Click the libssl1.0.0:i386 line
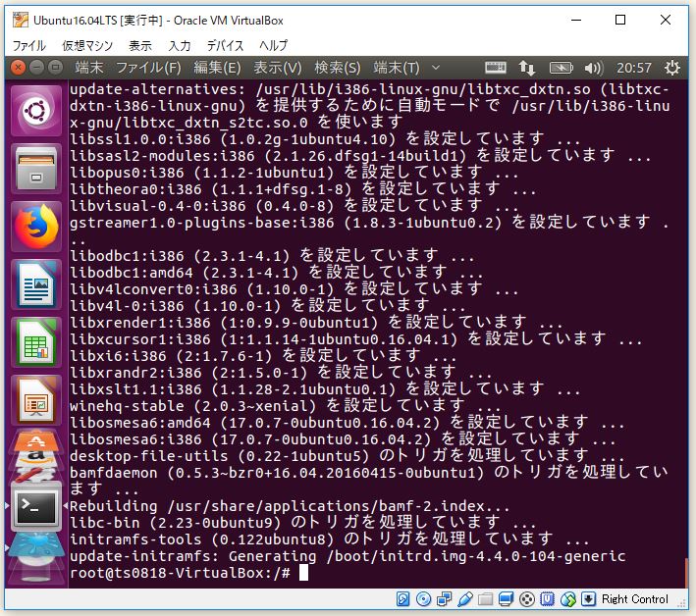The width and height of the screenshot is (696, 616). [325, 139]
